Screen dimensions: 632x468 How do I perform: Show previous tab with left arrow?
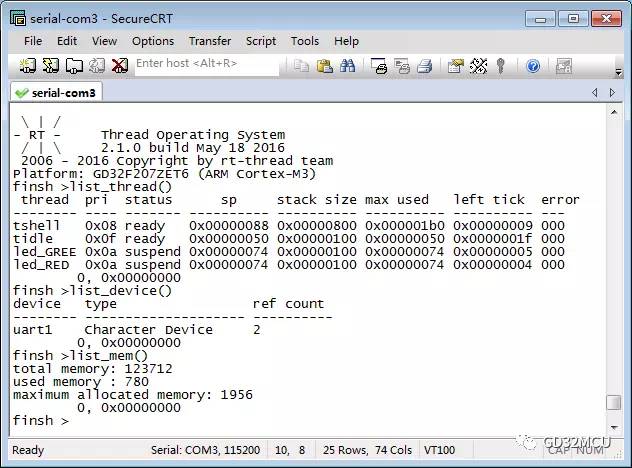click(x=595, y=93)
